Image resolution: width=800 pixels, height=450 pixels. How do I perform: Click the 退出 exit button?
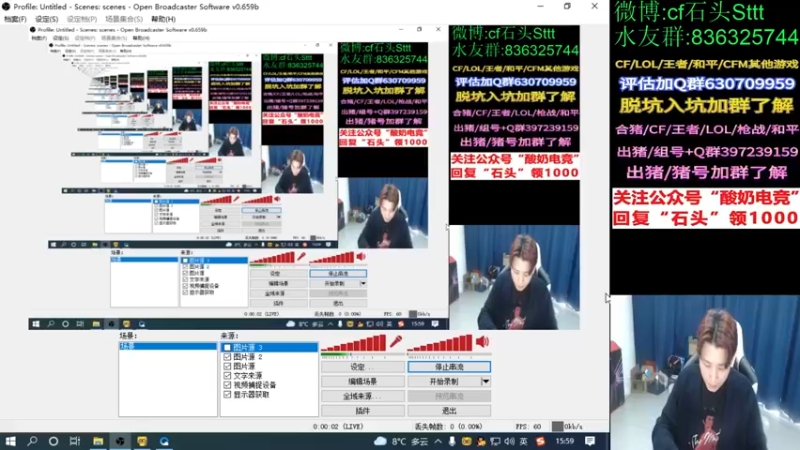coord(449,410)
